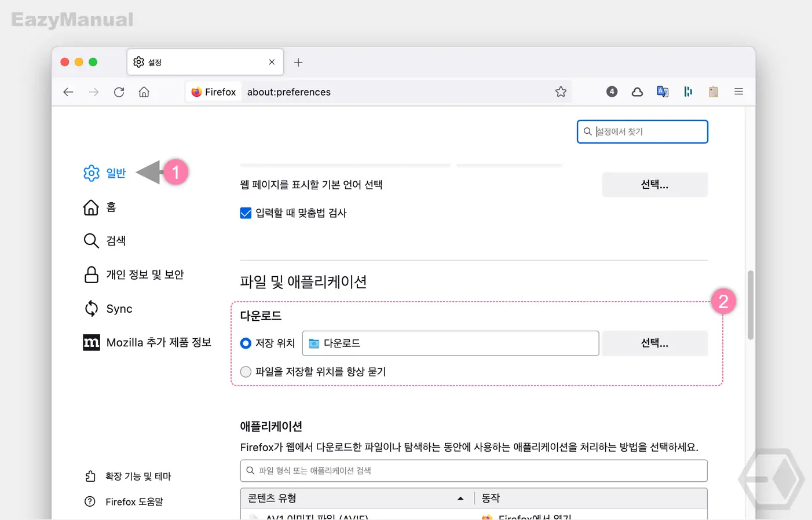
Task: Open the extension badge showing 4
Action: click(x=612, y=91)
